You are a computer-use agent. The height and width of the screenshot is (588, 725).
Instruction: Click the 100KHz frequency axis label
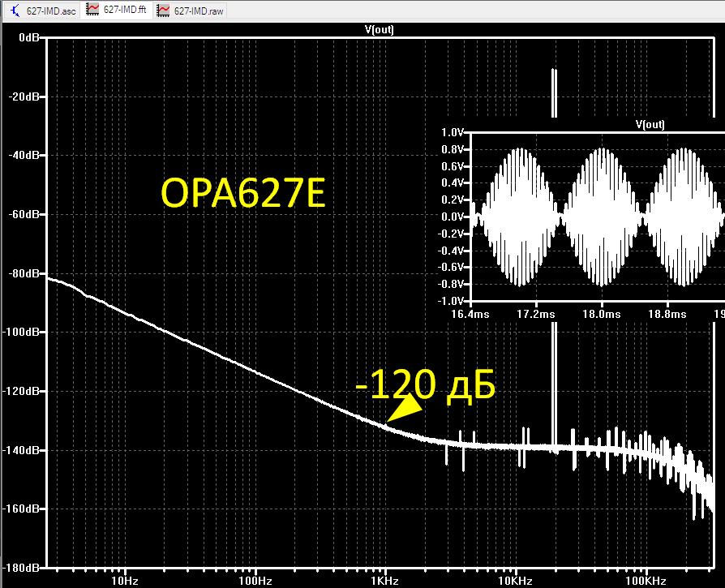646,581
